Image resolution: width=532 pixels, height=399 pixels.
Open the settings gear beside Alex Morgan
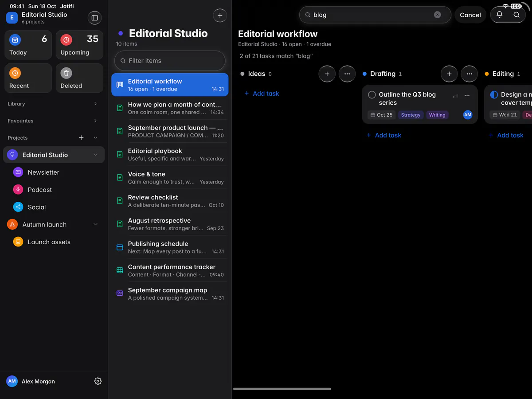point(98,381)
